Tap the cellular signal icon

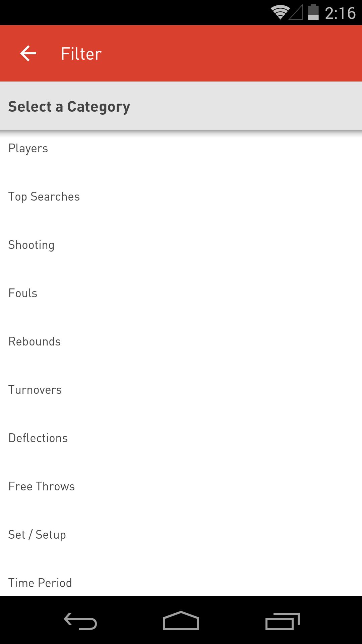coord(296,13)
